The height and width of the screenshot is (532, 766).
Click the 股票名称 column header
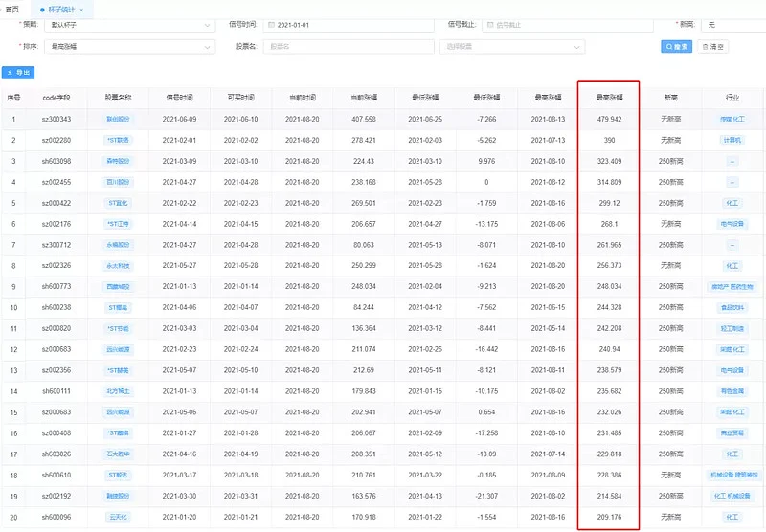(x=118, y=98)
